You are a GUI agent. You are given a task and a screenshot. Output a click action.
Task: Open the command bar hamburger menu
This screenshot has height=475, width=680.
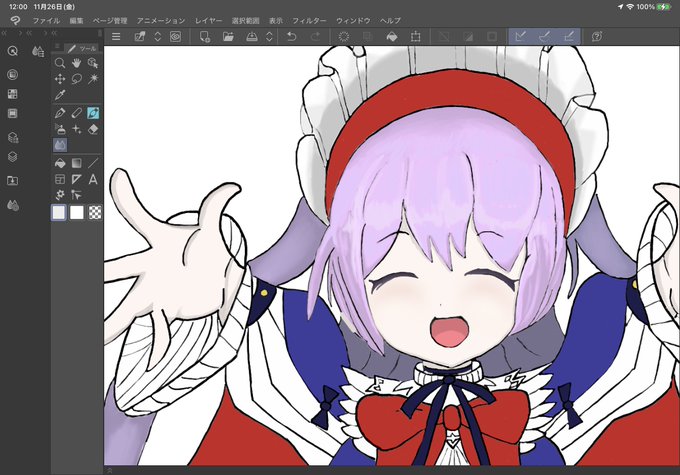[x=116, y=36]
